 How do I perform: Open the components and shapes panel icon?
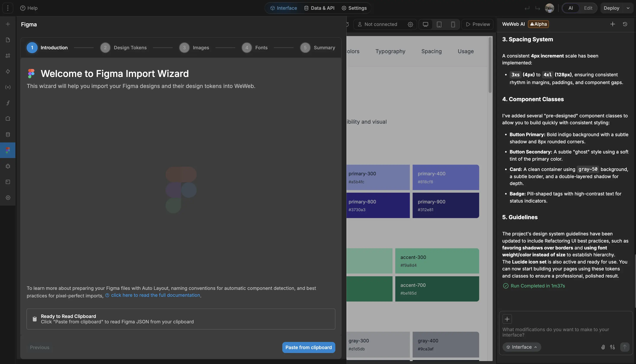pos(8,56)
